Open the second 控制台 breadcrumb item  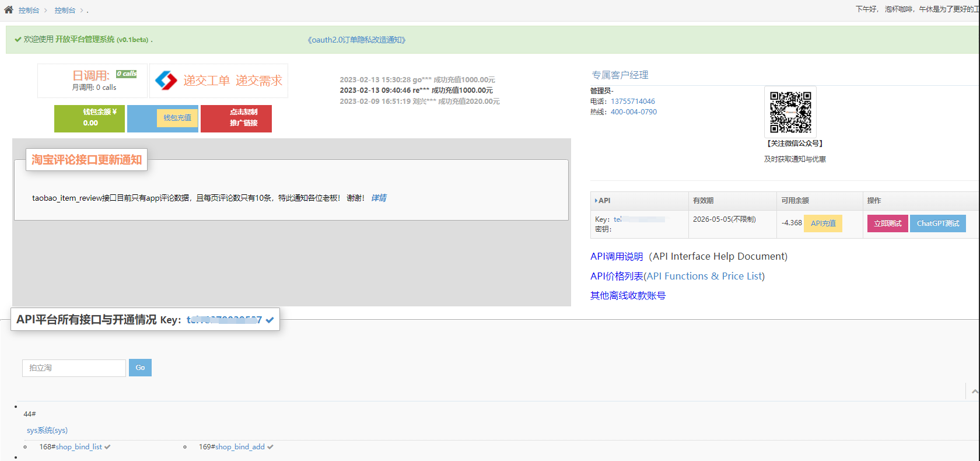[x=65, y=11]
